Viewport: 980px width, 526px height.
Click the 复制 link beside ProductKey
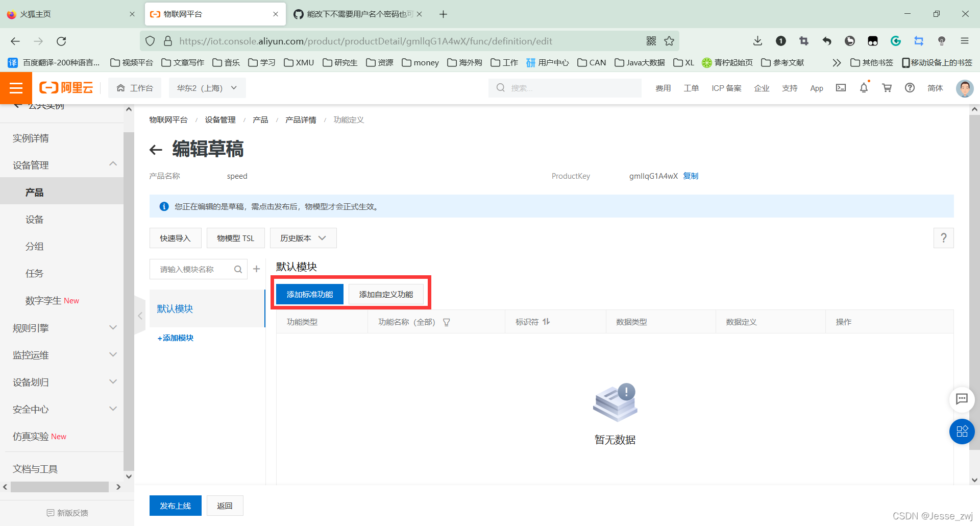[691, 176]
